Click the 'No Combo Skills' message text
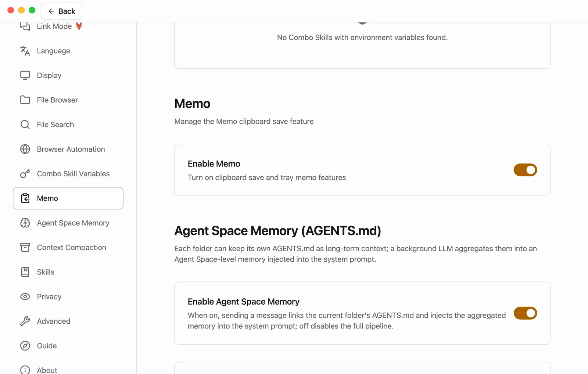The width and height of the screenshot is (588, 374). [362, 37]
